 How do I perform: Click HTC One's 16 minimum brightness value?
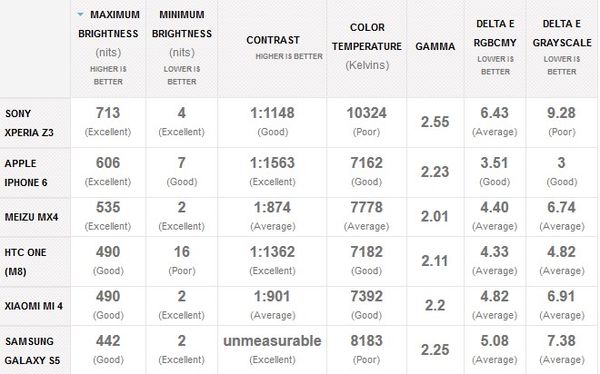click(x=182, y=252)
